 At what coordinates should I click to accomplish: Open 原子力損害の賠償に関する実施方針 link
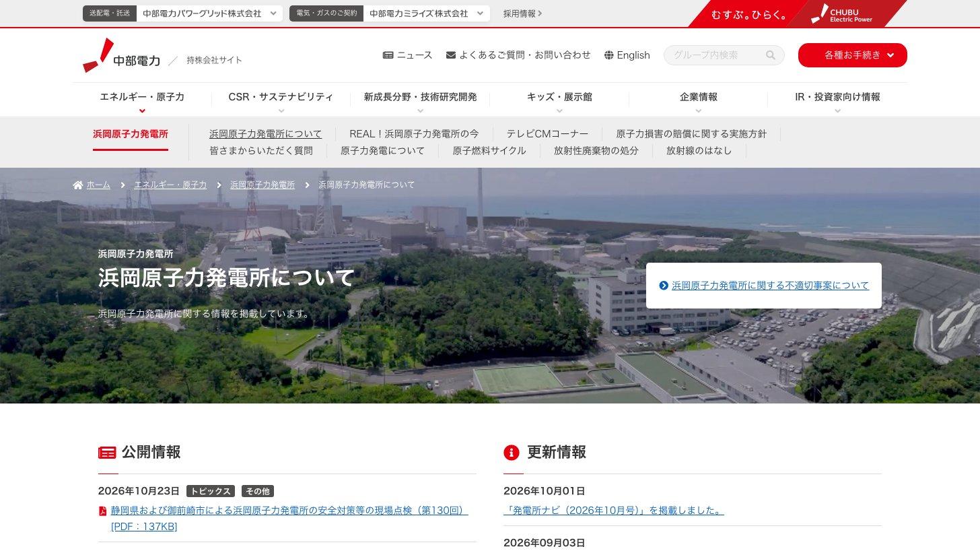pos(691,134)
